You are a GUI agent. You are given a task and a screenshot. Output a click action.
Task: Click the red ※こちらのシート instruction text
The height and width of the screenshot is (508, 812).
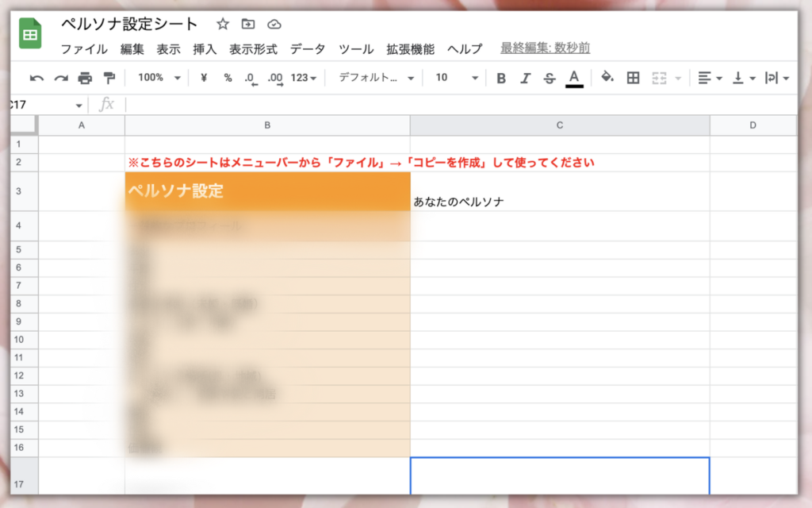click(x=361, y=163)
